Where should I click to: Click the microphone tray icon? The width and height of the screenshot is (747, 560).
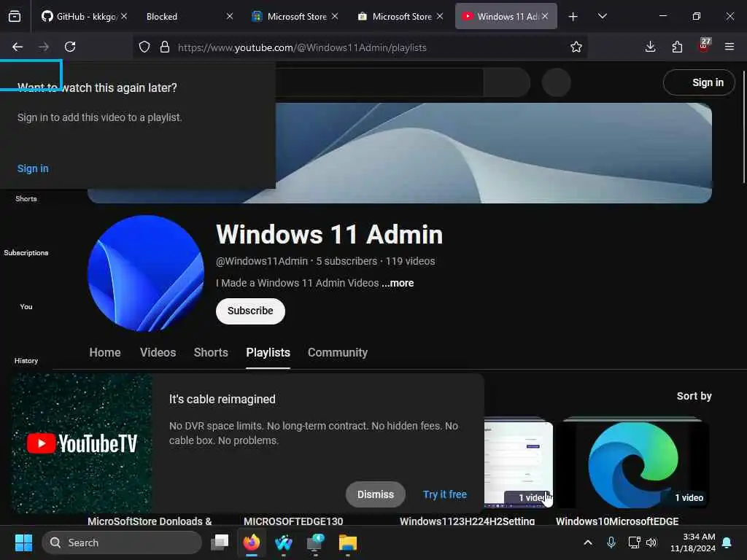pyautogui.click(x=611, y=542)
